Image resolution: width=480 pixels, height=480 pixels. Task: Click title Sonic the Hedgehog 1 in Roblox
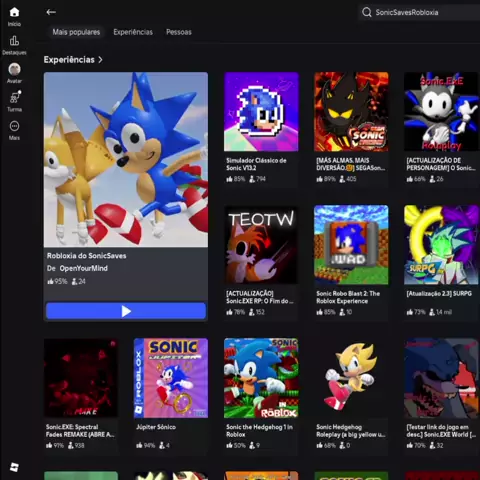259,430
